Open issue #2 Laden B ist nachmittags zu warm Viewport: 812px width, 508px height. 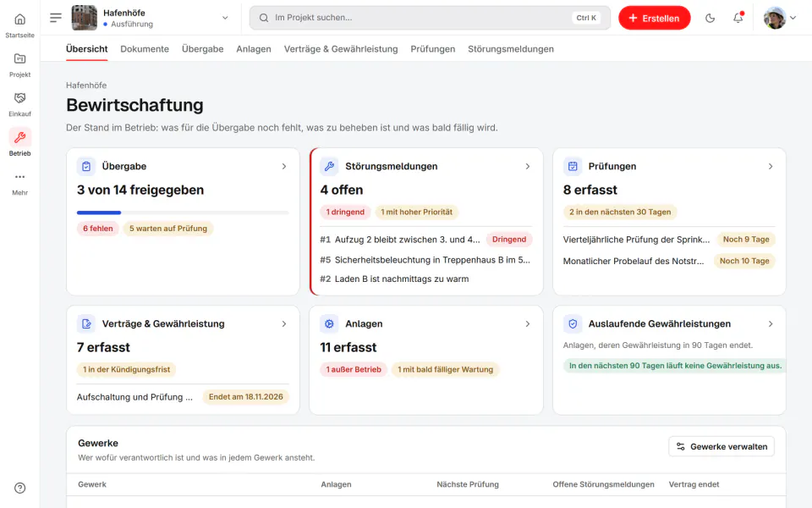pyautogui.click(x=395, y=279)
